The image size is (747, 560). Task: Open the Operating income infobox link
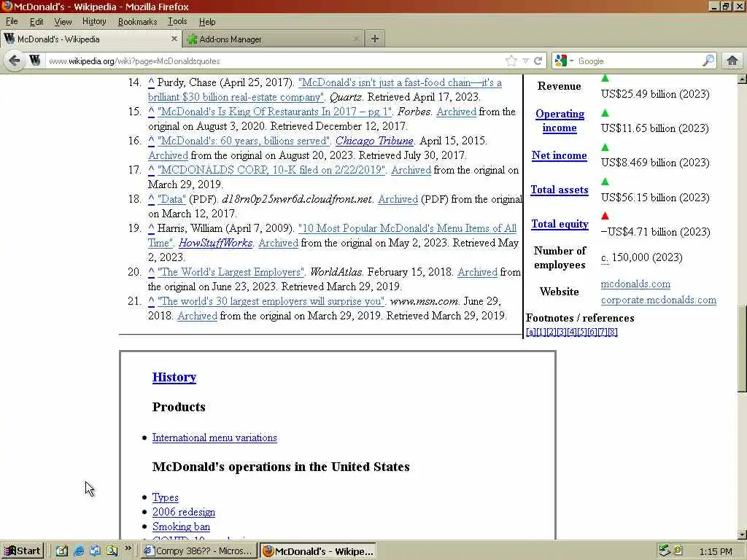(560, 120)
